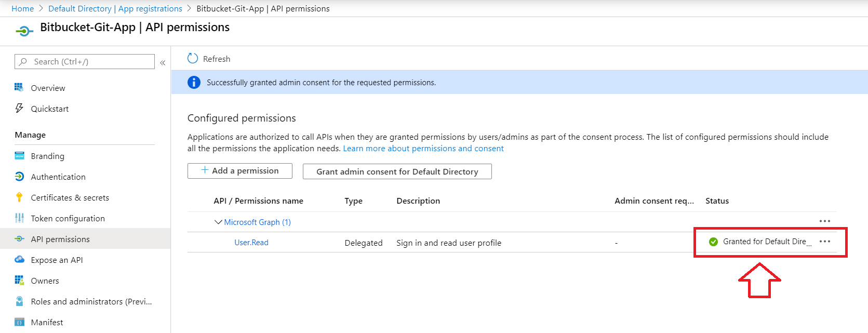868x333 pixels.
Task: Open the more options menu for User.Read
Action: [x=825, y=242]
